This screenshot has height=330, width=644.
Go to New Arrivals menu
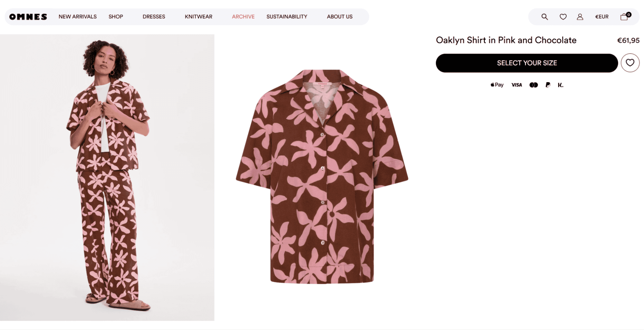pyautogui.click(x=78, y=17)
